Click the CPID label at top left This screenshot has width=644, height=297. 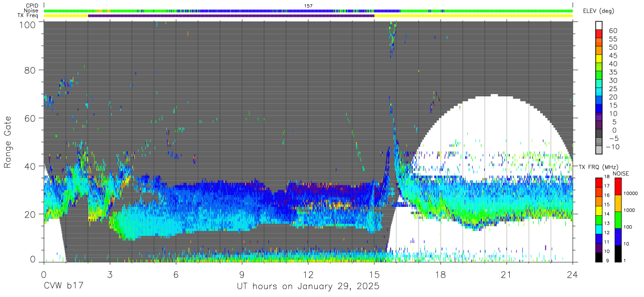(32, 6)
